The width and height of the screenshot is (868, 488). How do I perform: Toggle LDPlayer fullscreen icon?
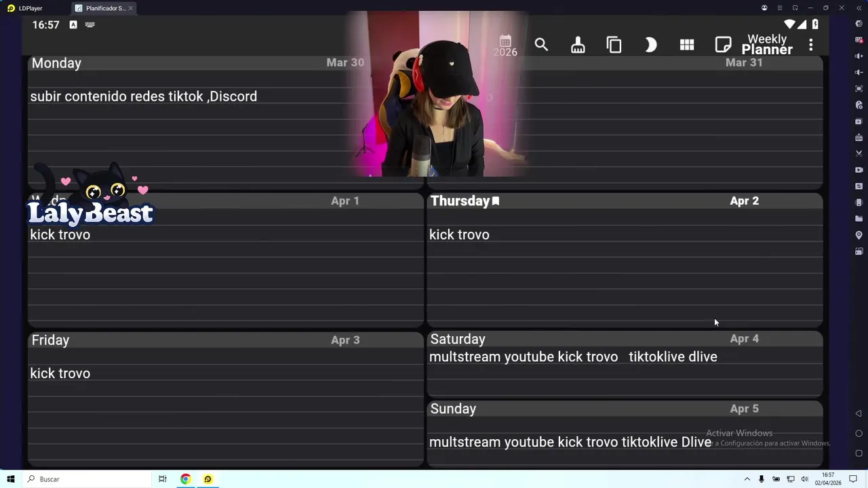(x=859, y=89)
